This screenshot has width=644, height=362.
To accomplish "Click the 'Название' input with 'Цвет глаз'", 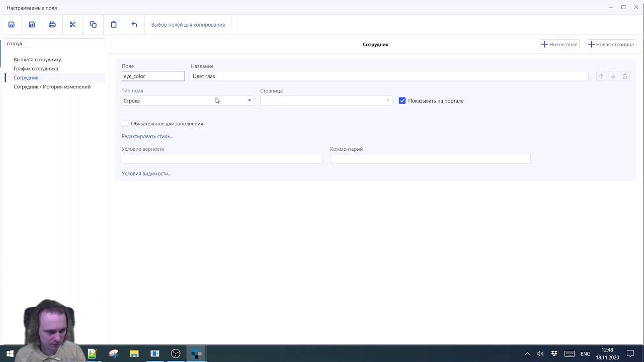I will [389, 76].
